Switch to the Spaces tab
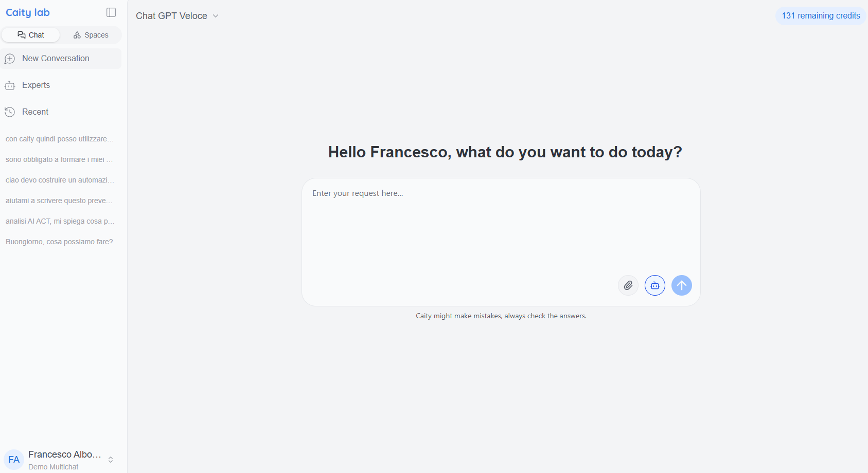Screen dimensions: 868x473 click(x=91, y=35)
